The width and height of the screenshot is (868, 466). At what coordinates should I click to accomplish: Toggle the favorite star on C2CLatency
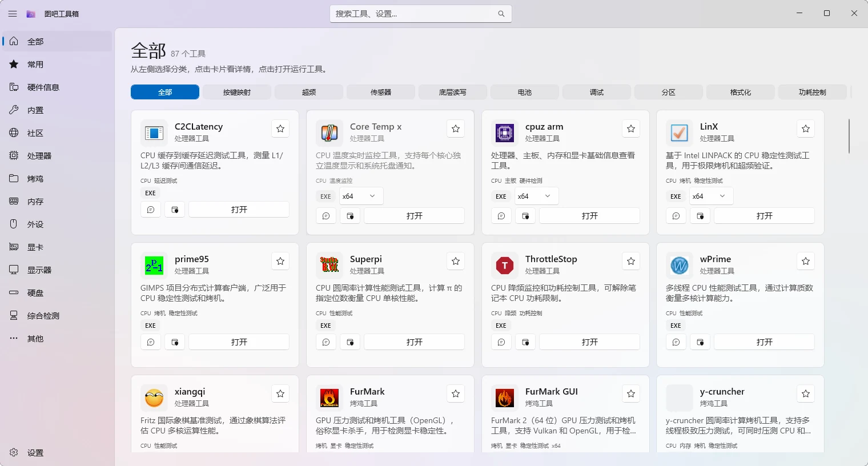[x=280, y=128]
